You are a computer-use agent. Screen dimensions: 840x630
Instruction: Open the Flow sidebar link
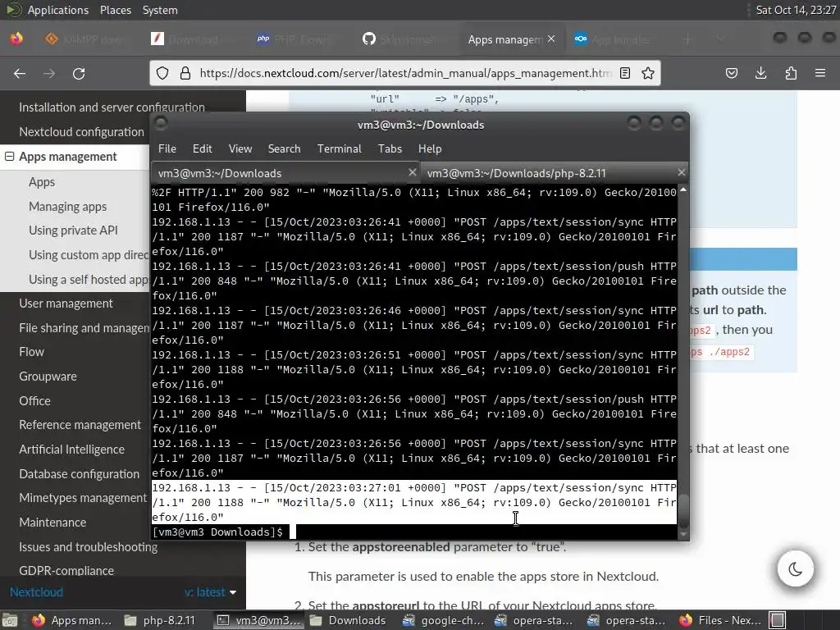tap(32, 352)
